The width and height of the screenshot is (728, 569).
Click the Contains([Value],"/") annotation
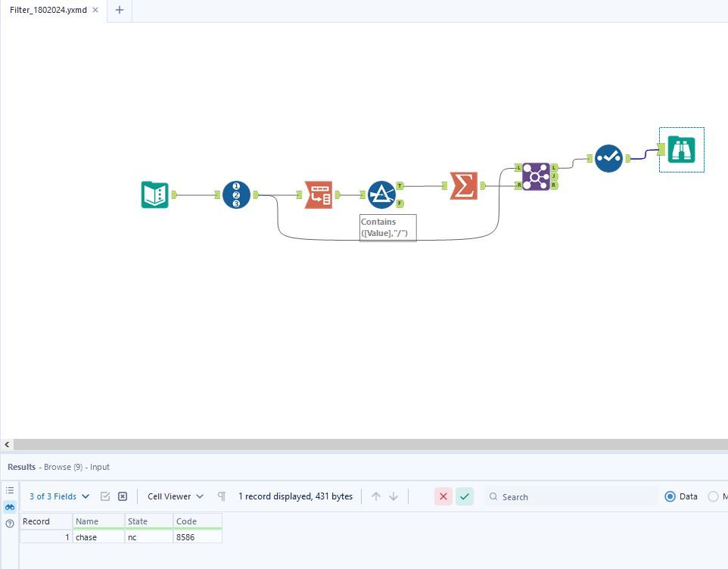[x=387, y=228]
